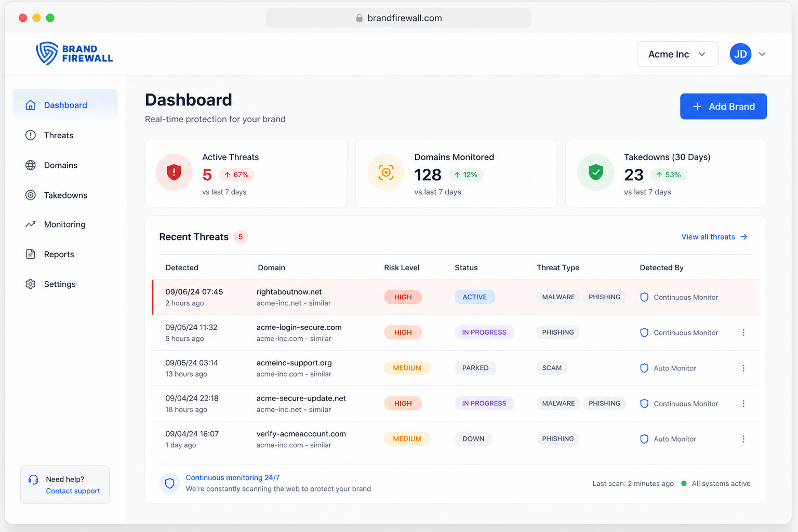
Task: Click the Threats alert-circle icon in sidebar
Action: [x=31, y=135]
